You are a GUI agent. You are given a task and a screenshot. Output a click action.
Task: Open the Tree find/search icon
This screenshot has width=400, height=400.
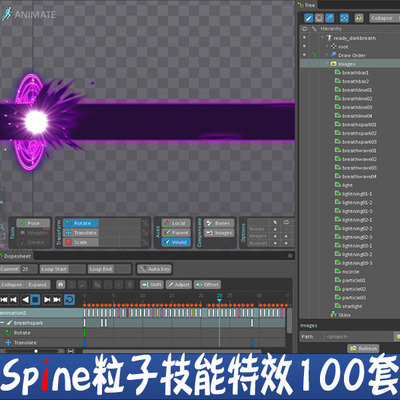[359, 18]
